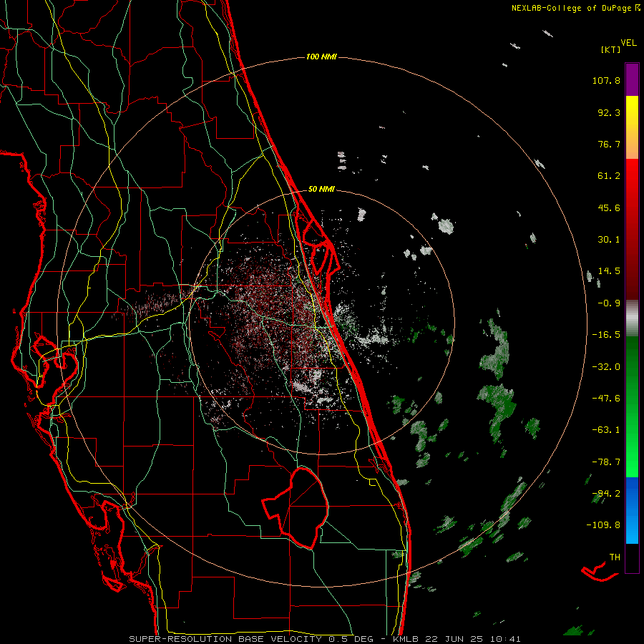Select the 61.2 legend value
The image size is (644, 644).
tap(609, 176)
